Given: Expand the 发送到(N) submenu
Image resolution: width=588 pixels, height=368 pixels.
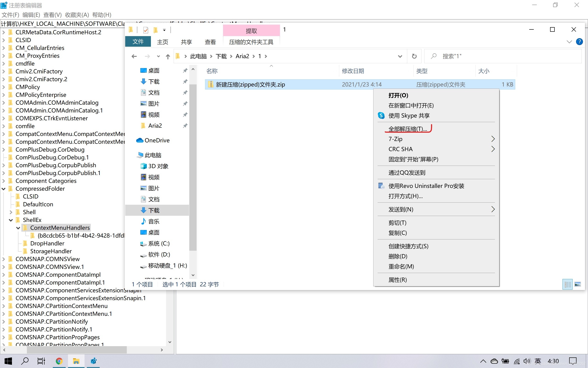Looking at the screenshot, I should click(x=493, y=209).
